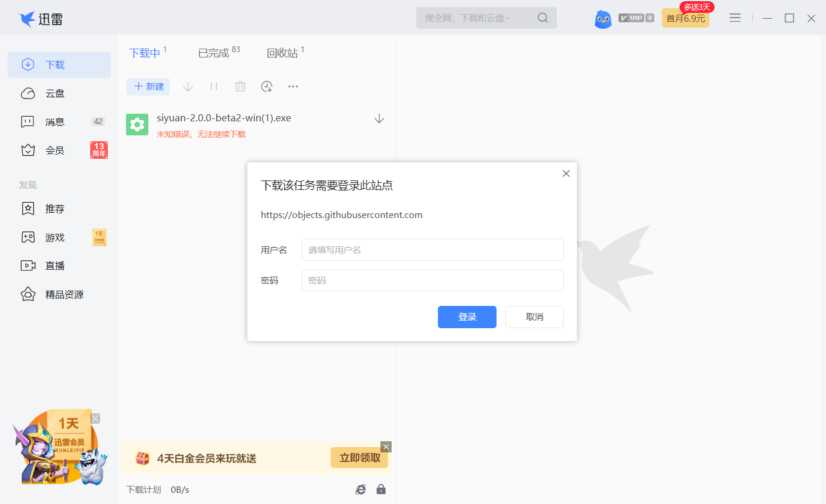Screen dimensions: 826x504
Task: Click the lock icon in status bar
Action: tap(381, 489)
